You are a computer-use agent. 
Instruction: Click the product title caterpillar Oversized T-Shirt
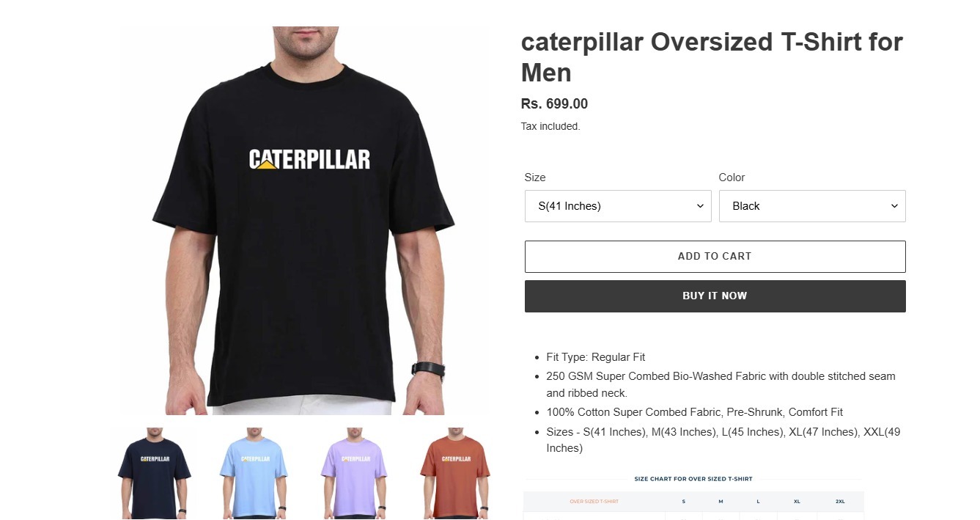[712, 57]
